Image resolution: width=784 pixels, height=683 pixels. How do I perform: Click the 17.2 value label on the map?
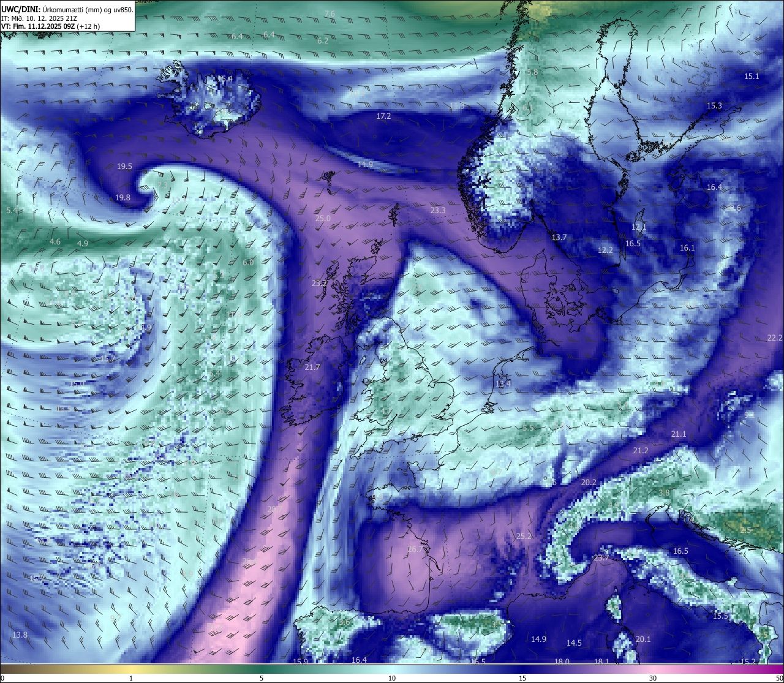click(383, 116)
